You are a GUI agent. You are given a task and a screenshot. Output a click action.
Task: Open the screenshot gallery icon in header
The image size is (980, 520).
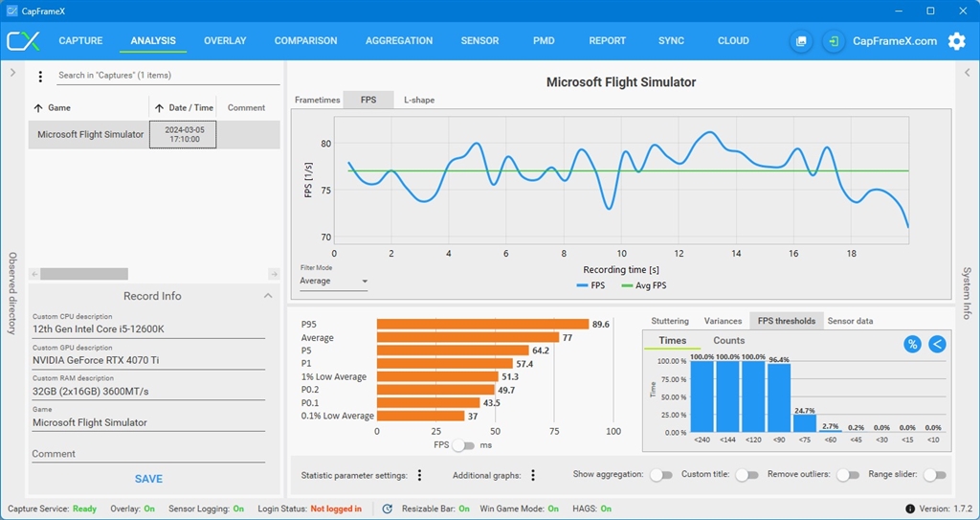[x=801, y=41]
